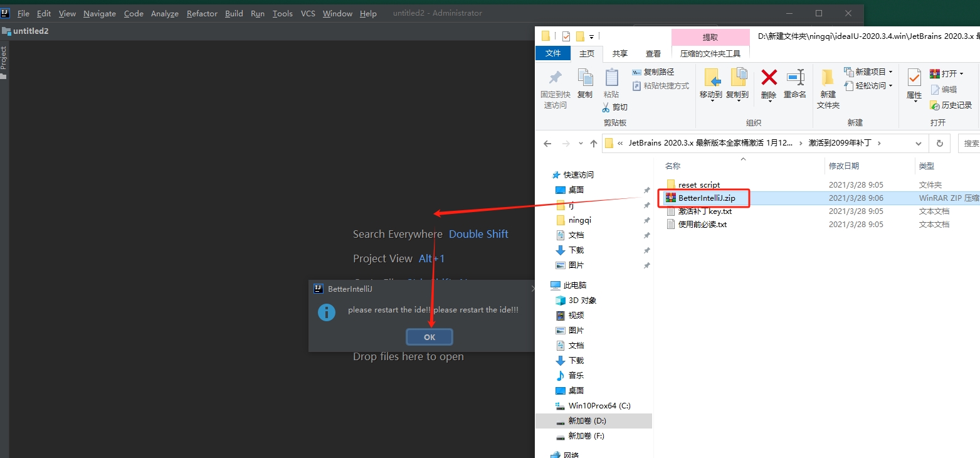The height and width of the screenshot is (458, 980).
Task: Open the Build menu
Action: pos(234,13)
